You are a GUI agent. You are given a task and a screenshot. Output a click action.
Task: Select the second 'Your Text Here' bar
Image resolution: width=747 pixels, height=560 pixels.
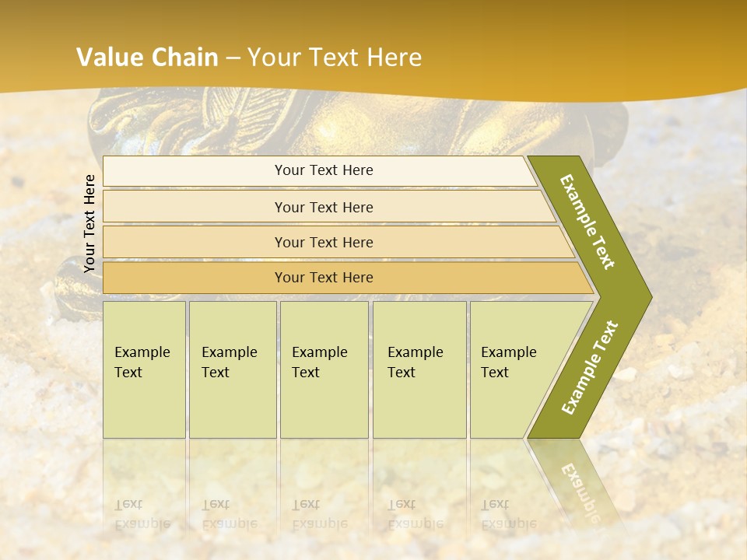(328, 207)
